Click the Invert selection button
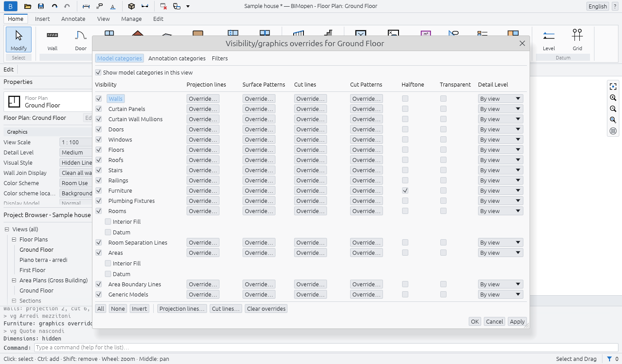 140,309
